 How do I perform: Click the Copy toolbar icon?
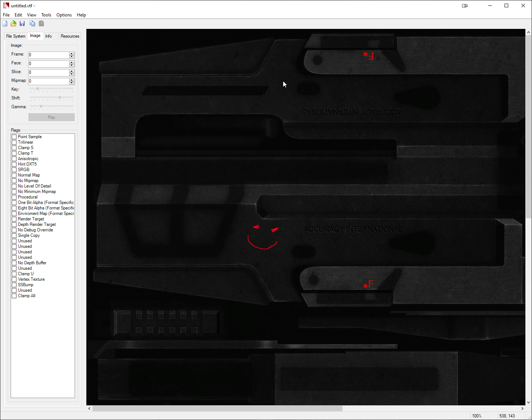(x=33, y=24)
